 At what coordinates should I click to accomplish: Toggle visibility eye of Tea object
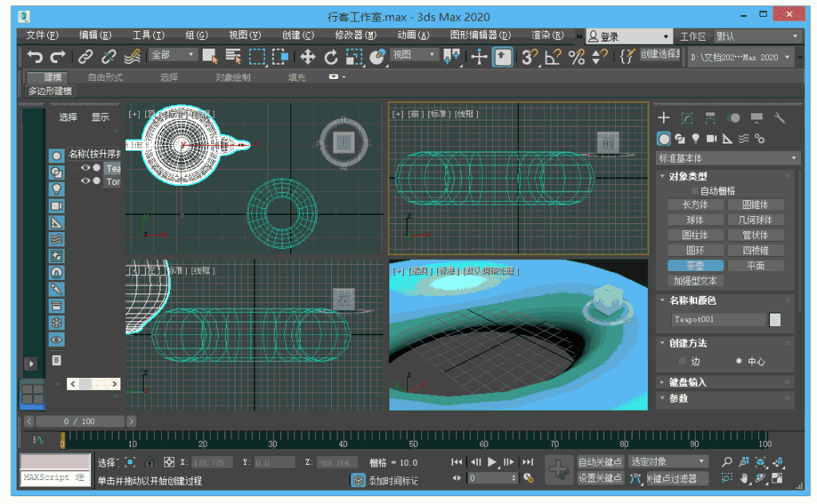(x=85, y=167)
